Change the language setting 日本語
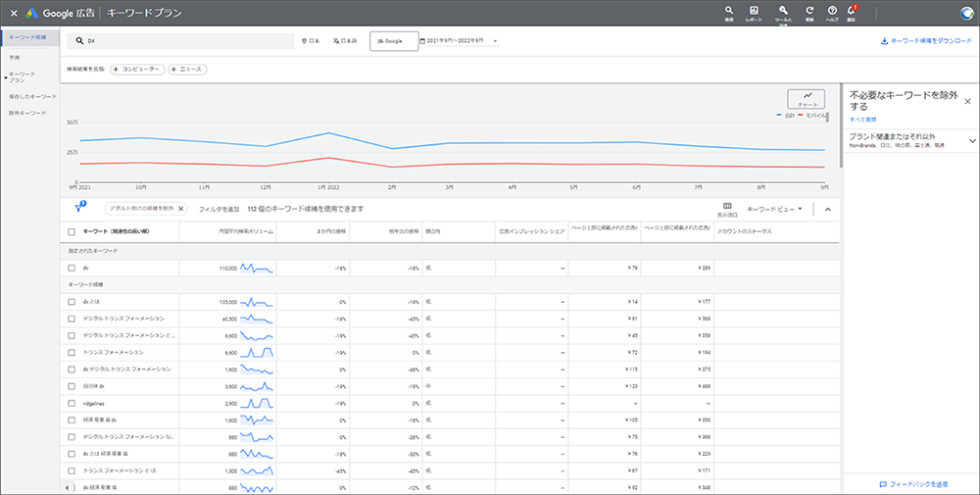This screenshot has width=980, height=495. 345,41
